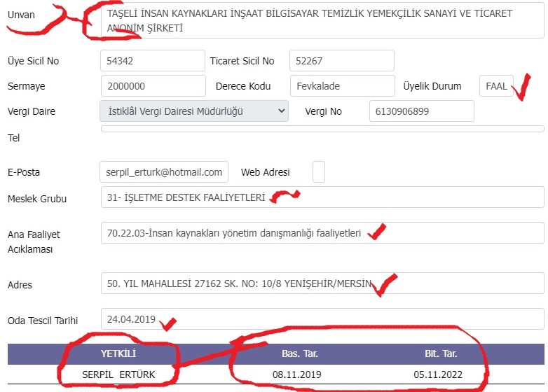548x392 pixels.
Task: Click the Sermaye field 2000000
Action: click(153, 86)
